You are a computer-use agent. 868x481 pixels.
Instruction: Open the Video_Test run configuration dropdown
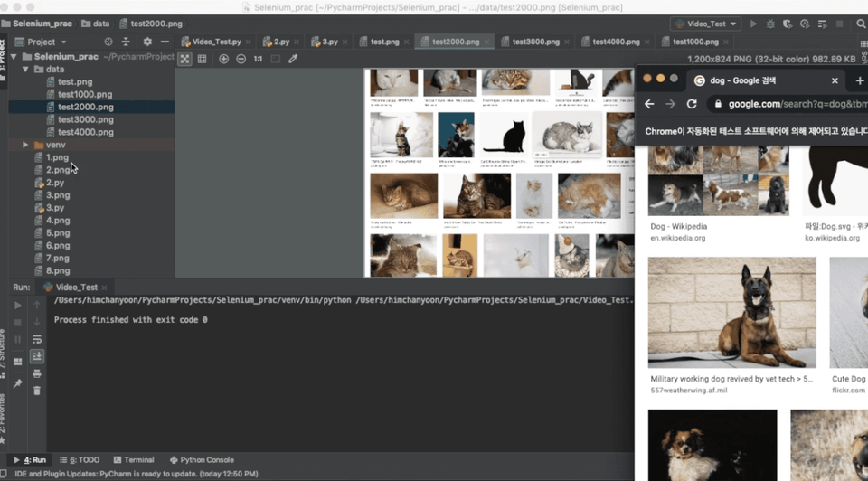[x=706, y=24]
